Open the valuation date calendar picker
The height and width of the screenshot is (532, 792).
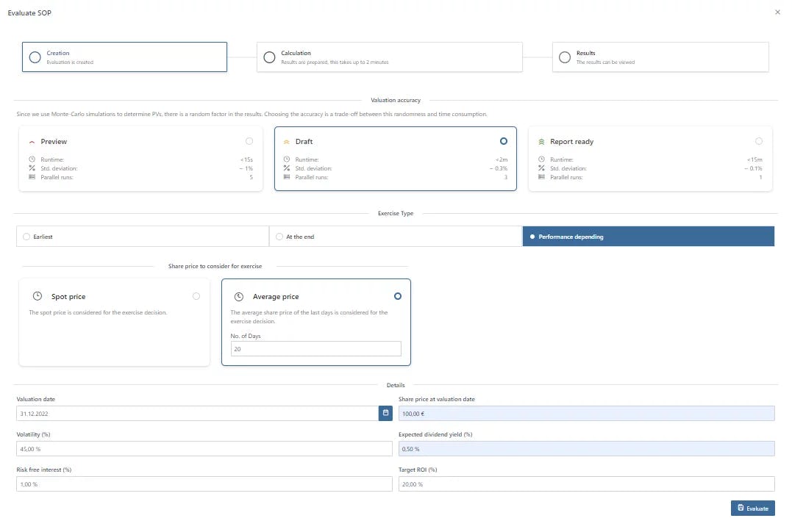385,414
